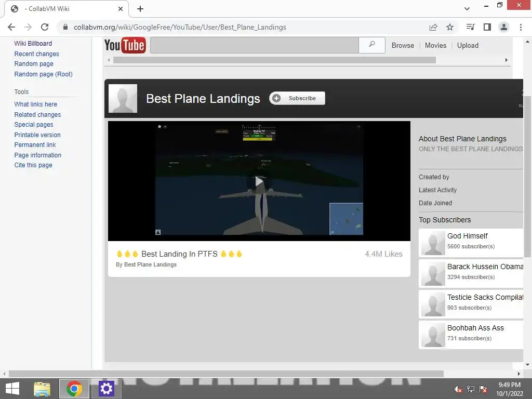Open the Cite this page link
The height and width of the screenshot is (399, 532).
click(x=33, y=165)
